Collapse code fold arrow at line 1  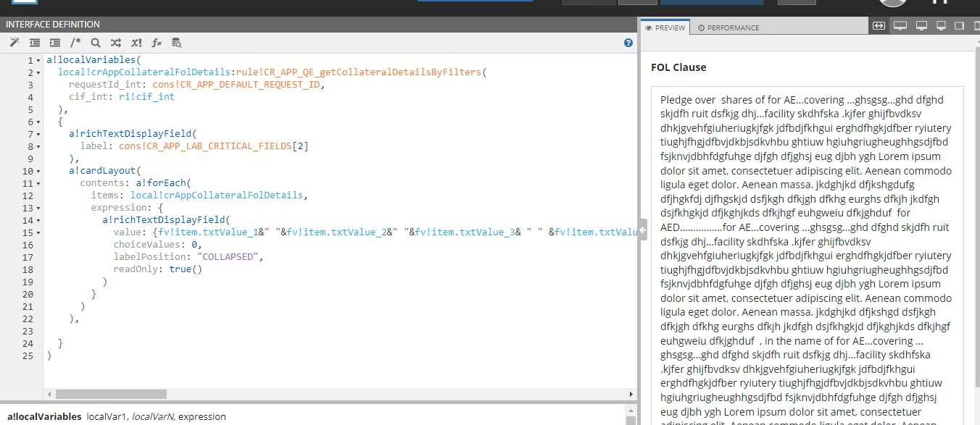(x=38, y=60)
